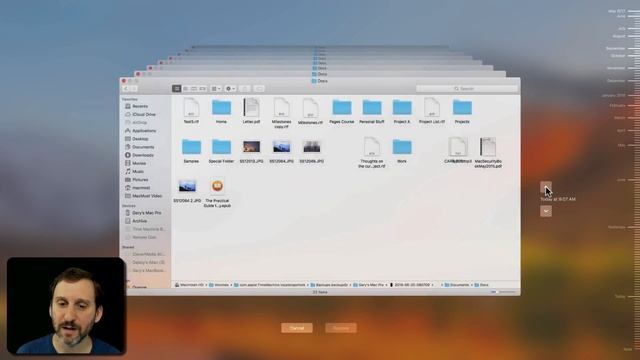Select the Thoughts on the cur...ject.rtf file
Viewport: 640px width, 360px height.
point(372,153)
